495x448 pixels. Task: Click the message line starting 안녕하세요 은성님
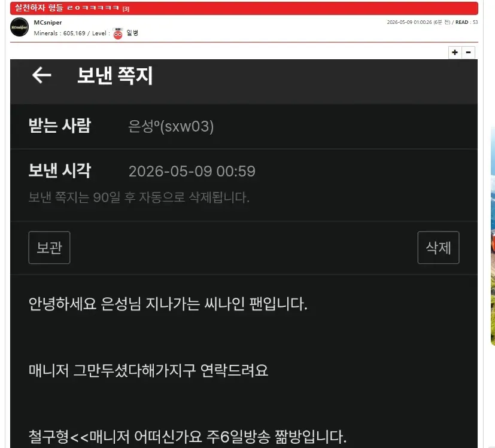click(x=168, y=304)
